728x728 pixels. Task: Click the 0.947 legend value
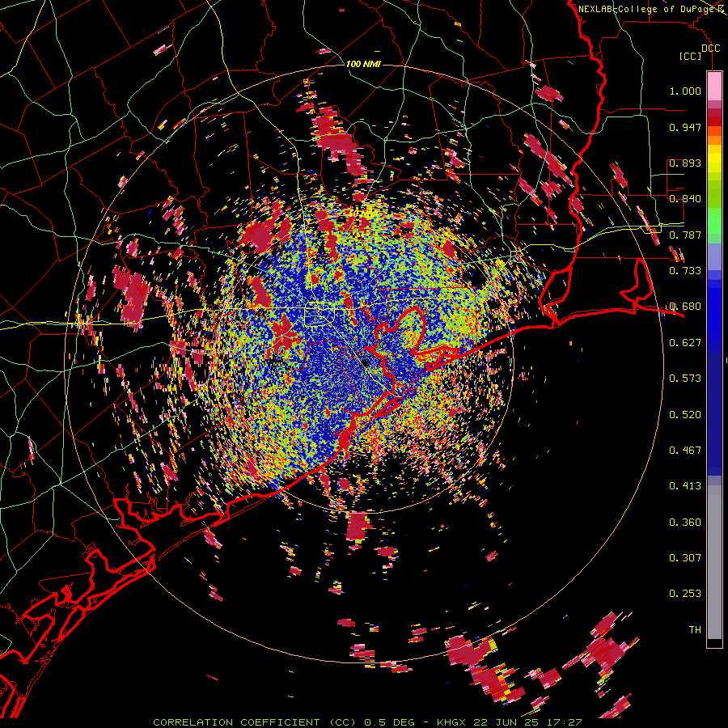point(685,127)
